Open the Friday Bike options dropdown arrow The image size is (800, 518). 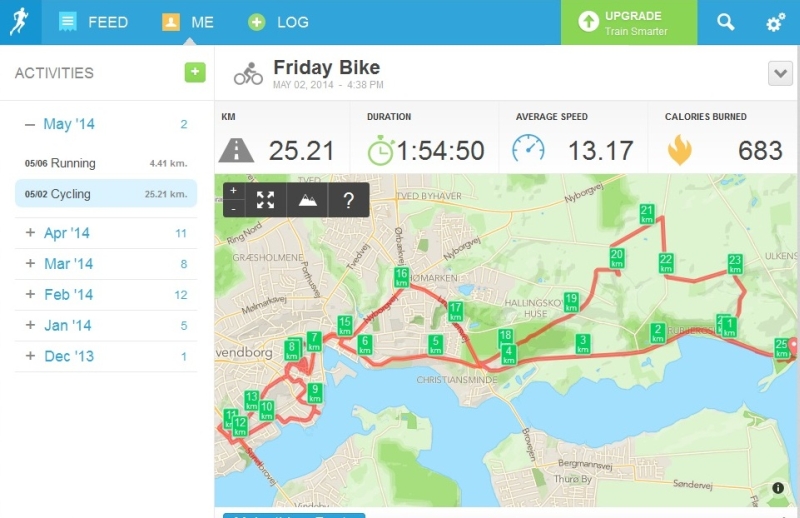(780, 73)
